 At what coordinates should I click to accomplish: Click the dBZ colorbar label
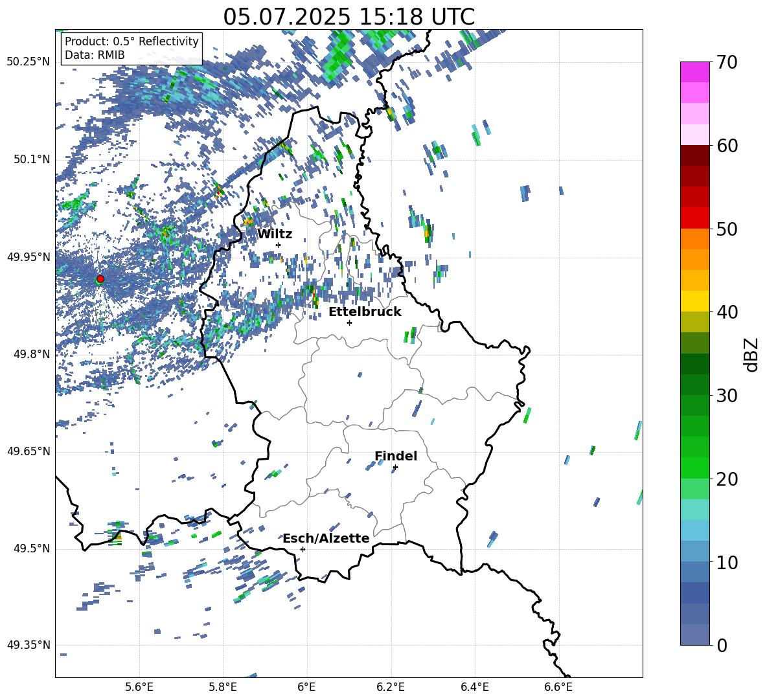click(752, 354)
